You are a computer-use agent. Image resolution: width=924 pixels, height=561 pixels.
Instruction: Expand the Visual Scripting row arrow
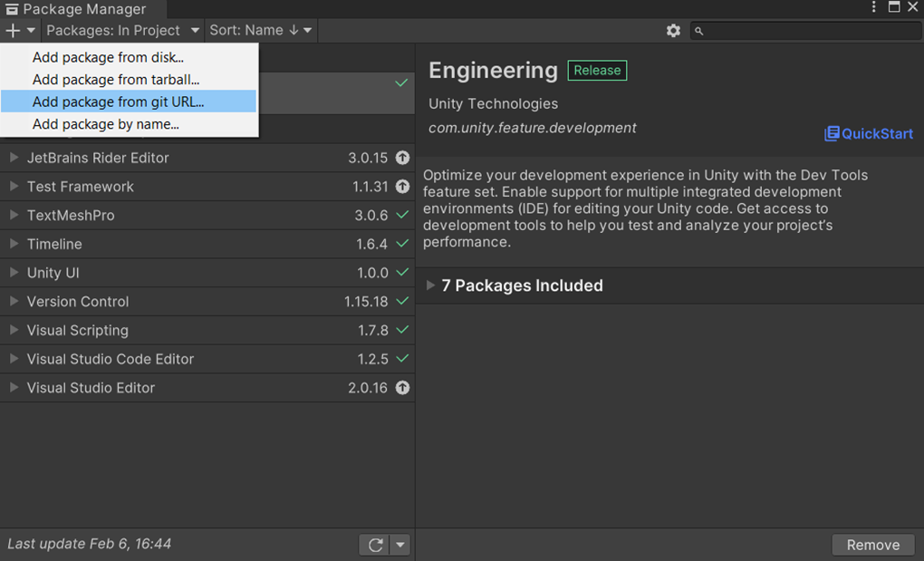(x=14, y=330)
